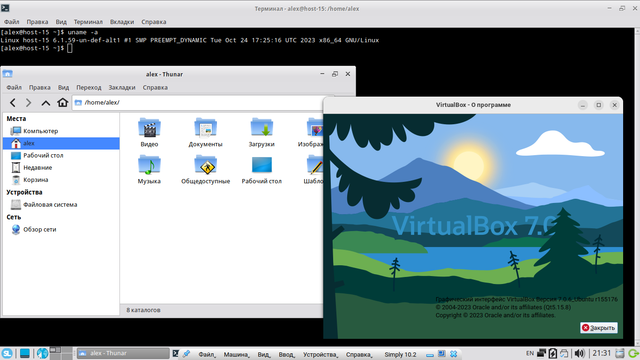
Task: Open Thunar Переход menu
Action: click(x=89, y=87)
